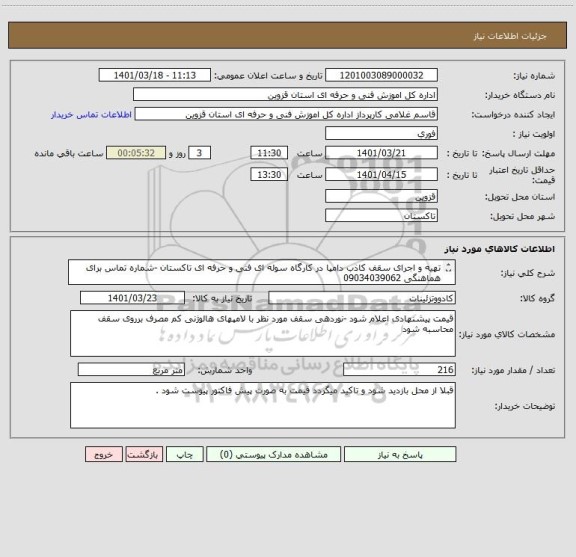Click the goods need date 1401/03/23
The image size is (576, 557).
132,298
